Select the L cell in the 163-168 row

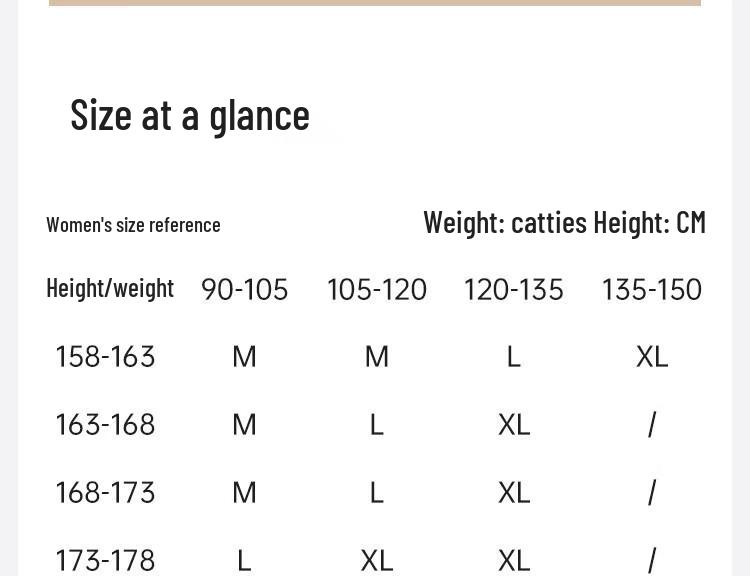point(377,425)
